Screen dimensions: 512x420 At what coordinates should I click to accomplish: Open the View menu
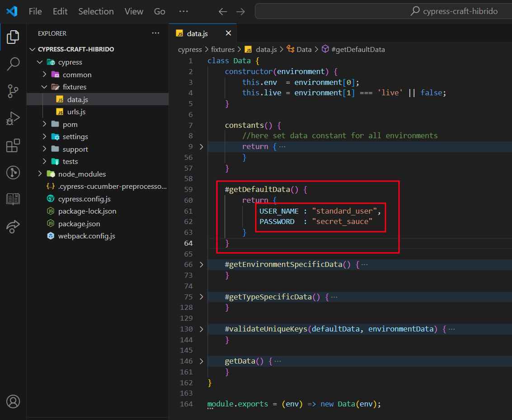134,11
